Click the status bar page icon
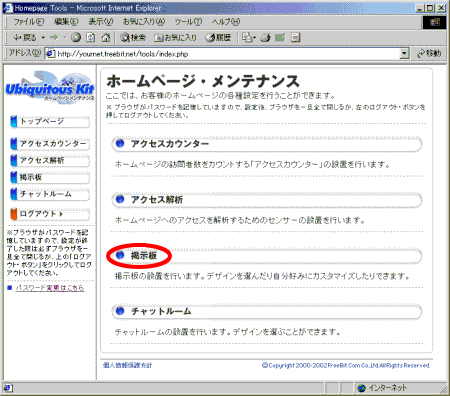450x396 pixels. click(8, 388)
